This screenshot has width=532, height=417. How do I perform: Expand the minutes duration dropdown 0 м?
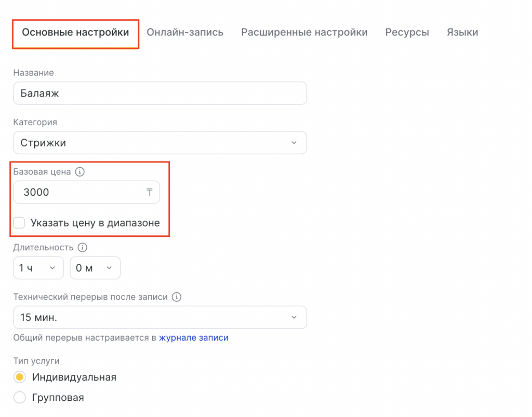pyautogui.click(x=95, y=268)
